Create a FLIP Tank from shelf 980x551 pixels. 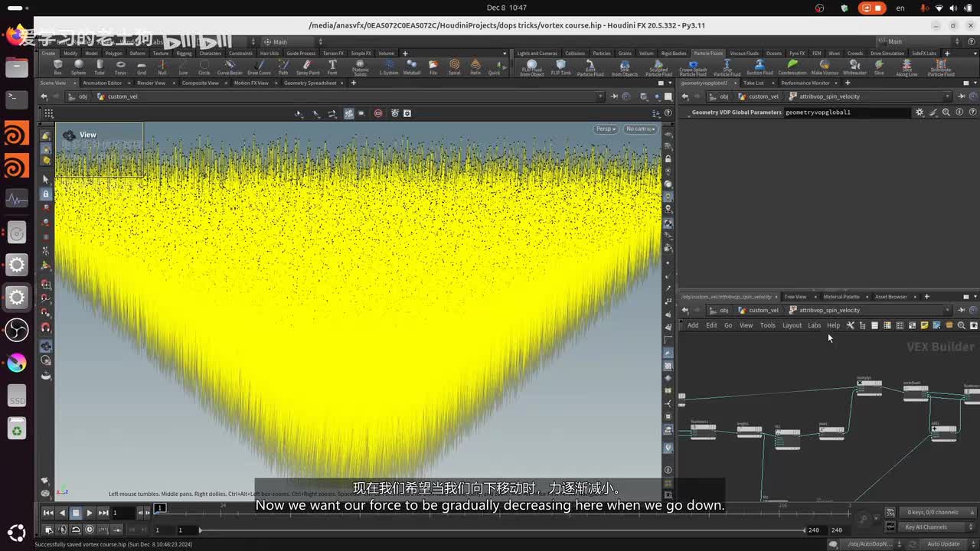click(x=560, y=67)
